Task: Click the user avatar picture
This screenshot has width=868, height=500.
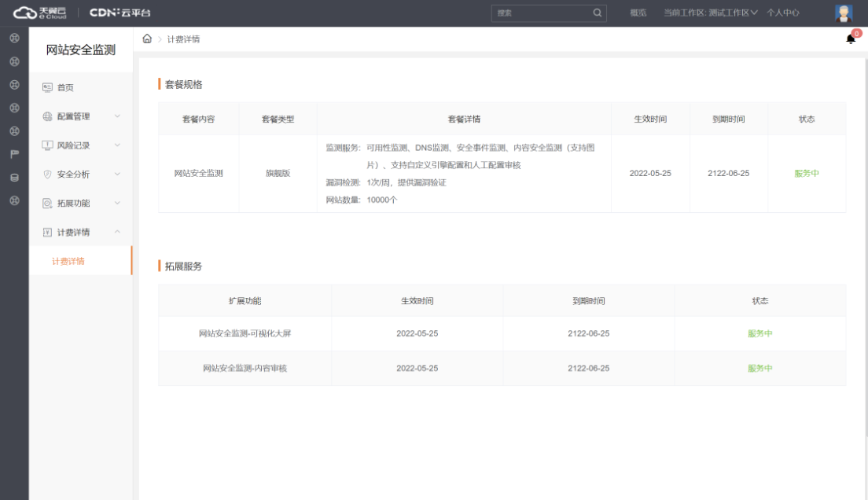Action: (843, 13)
